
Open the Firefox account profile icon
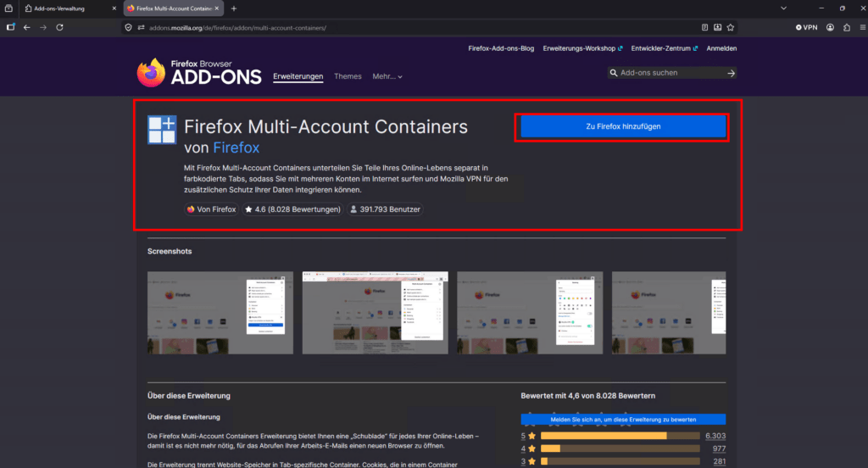click(831, 27)
